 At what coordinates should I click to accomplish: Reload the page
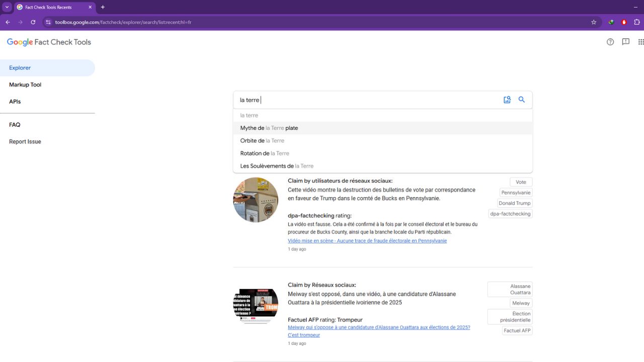tap(33, 22)
